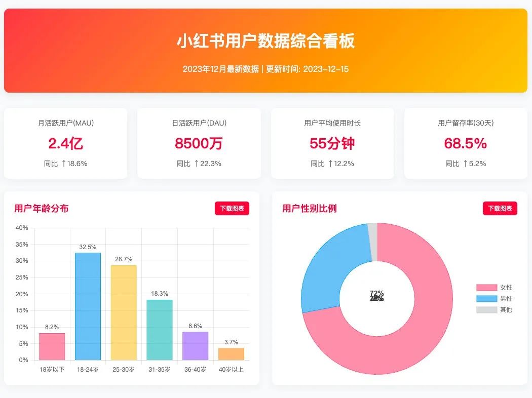Click the blue 男性 legend color box
This screenshot has height=398, width=532.
[486, 299]
